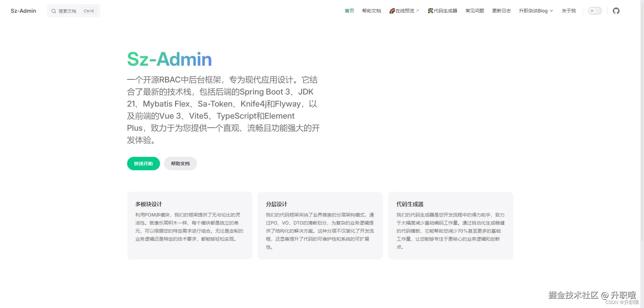Go to the 首页 nav item

click(349, 11)
